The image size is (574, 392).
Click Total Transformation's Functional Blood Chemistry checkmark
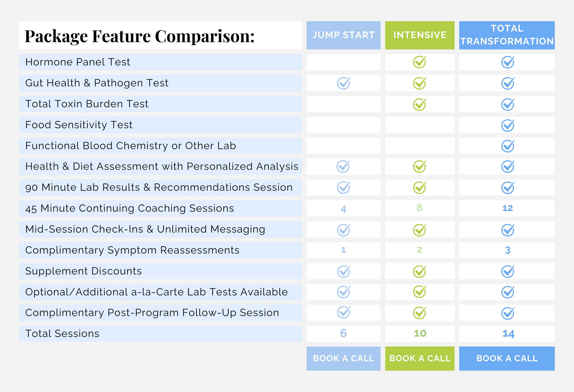pyautogui.click(x=507, y=146)
